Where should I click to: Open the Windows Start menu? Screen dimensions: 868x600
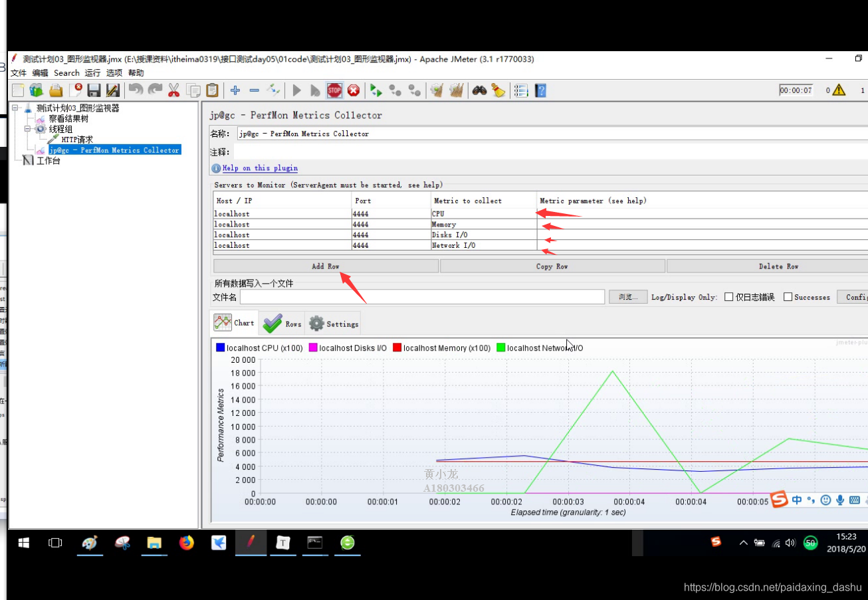[x=24, y=543]
